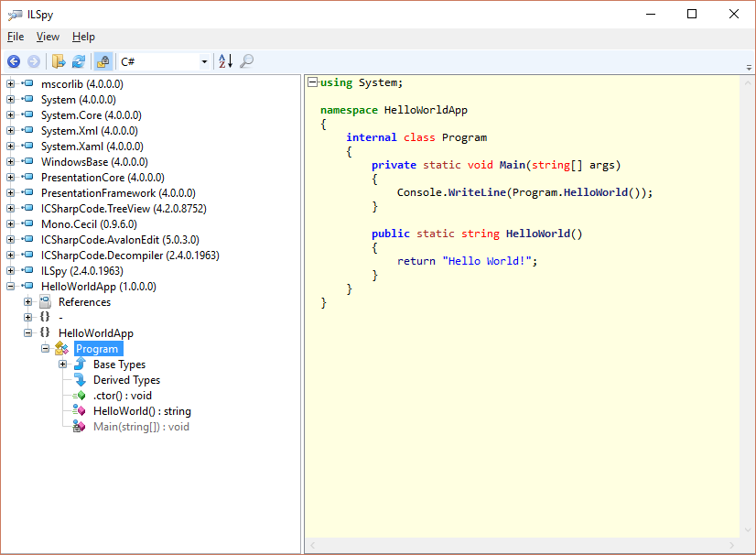Screen dimensions: 756x555
Task: Select .ctor() : void tree item
Action: pyautogui.click(x=123, y=396)
